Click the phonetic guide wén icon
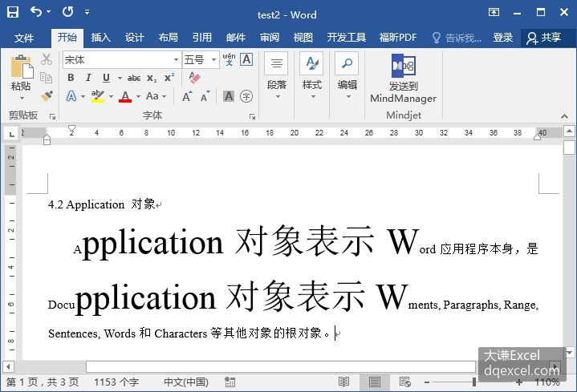The height and width of the screenshot is (392, 577). (x=229, y=59)
